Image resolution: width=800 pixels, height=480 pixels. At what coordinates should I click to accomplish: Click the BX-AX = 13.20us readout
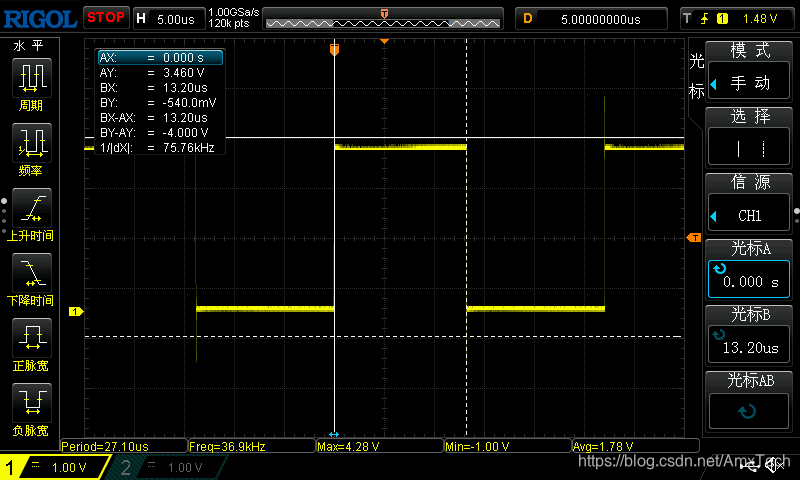coord(154,118)
